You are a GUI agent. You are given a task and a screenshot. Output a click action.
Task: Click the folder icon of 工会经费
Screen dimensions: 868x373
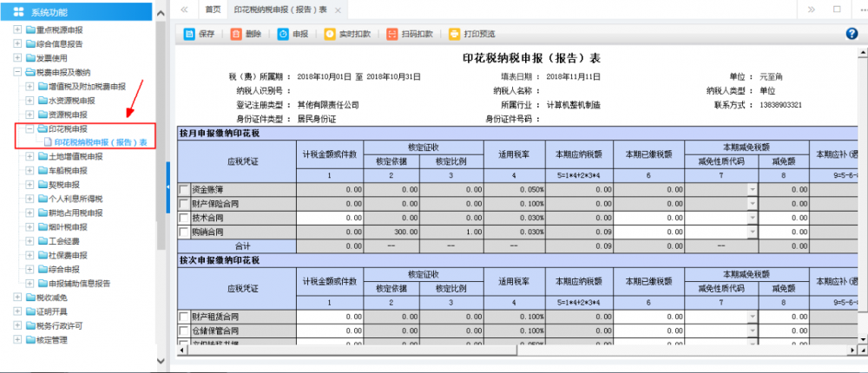(x=43, y=241)
